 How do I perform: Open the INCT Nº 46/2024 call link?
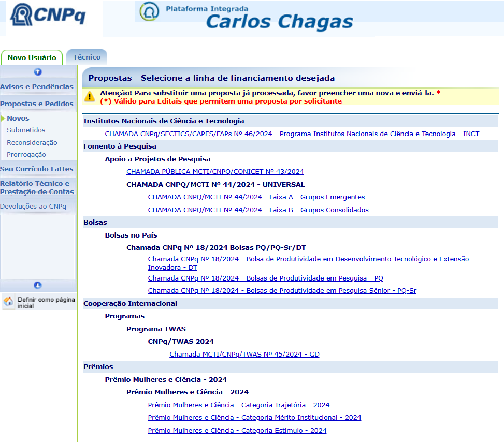292,134
